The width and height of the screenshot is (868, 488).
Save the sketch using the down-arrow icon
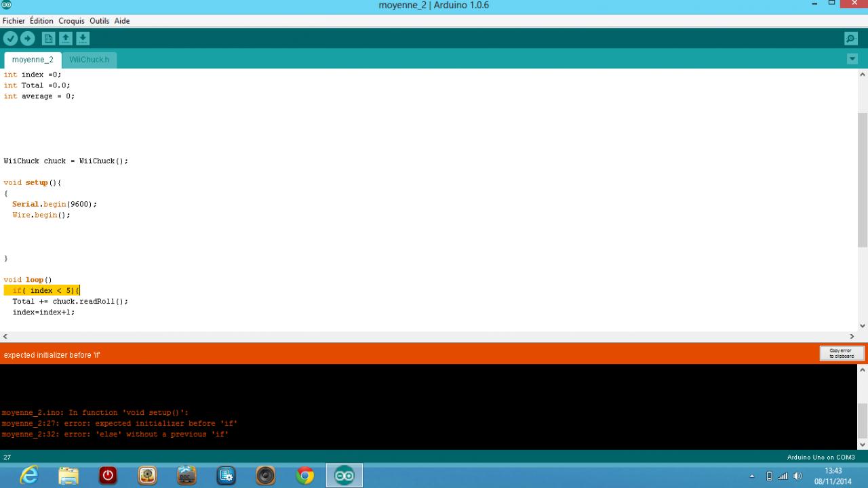(x=83, y=39)
